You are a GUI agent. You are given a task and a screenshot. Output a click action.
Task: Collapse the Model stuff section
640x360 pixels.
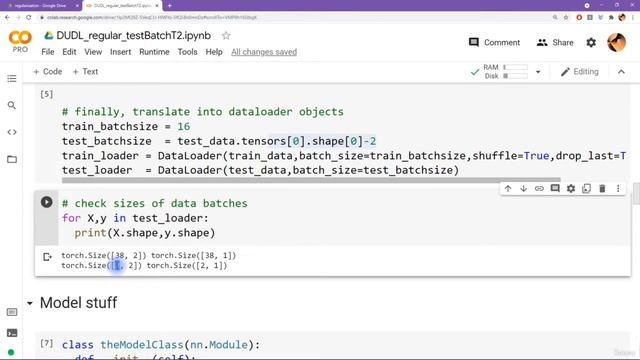(30, 303)
